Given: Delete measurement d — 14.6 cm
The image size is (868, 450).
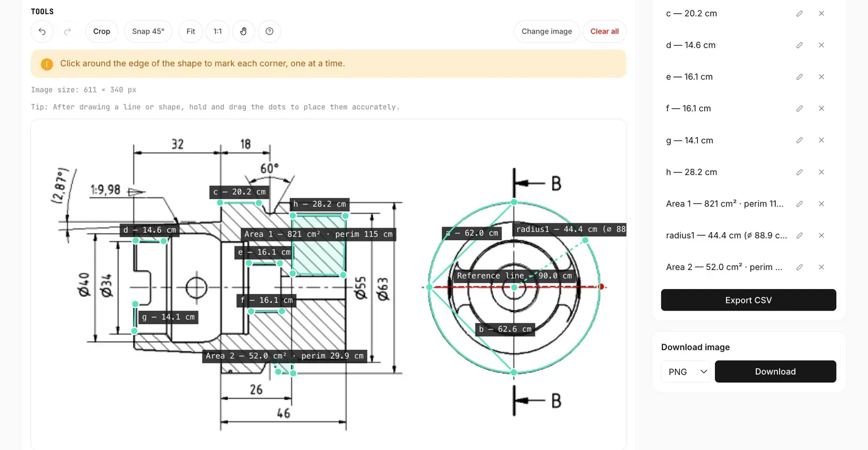Looking at the screenshot, I should (x=821, y=45).
